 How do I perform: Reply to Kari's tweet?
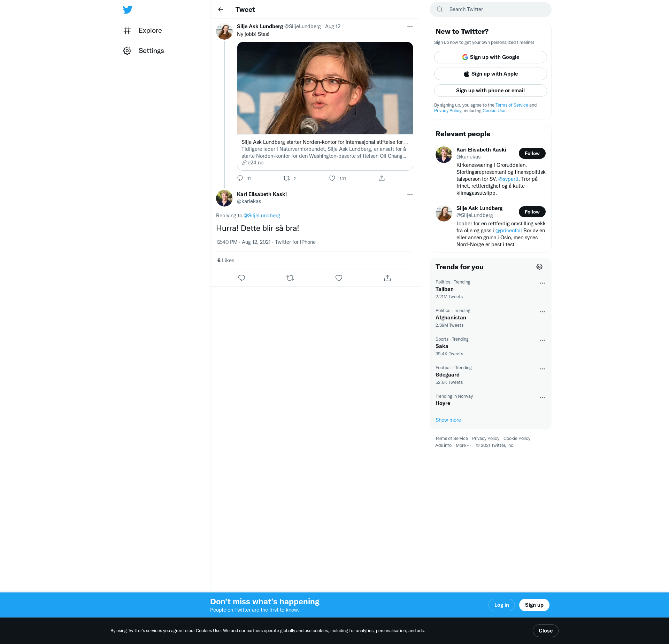(x=241, y=278)
